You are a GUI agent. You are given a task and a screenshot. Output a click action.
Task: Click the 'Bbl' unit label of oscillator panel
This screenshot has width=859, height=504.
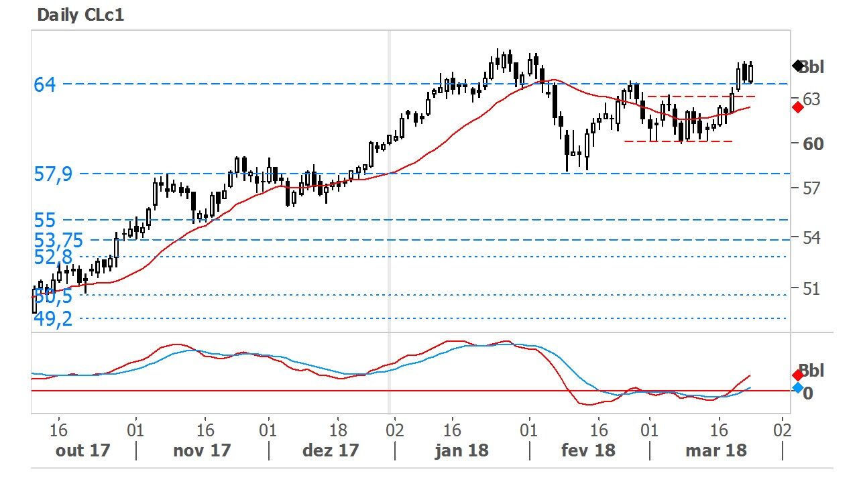point(813,371)
